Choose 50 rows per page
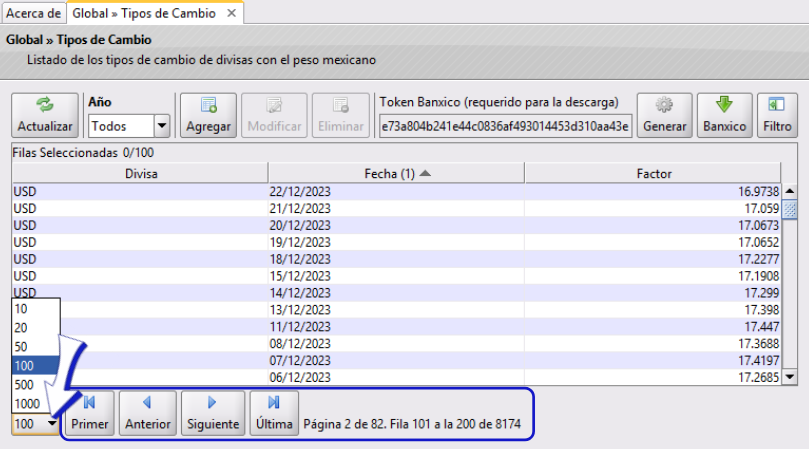The height and width of the screenshot is (449, 809). pos(36,347)
